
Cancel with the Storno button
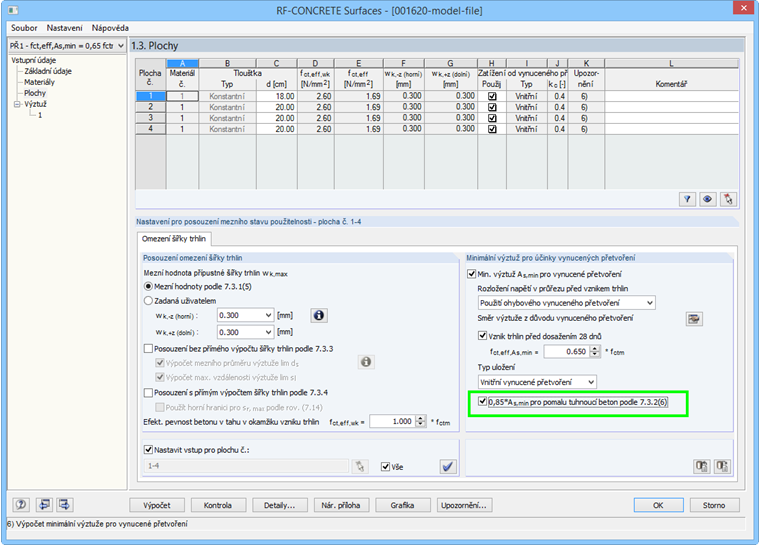(714, 505)
